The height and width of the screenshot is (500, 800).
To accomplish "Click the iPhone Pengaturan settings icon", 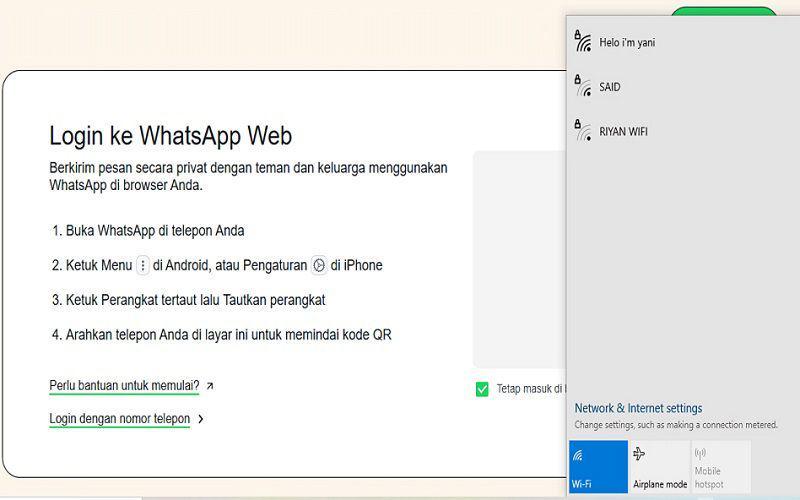I will coord(319,265).
